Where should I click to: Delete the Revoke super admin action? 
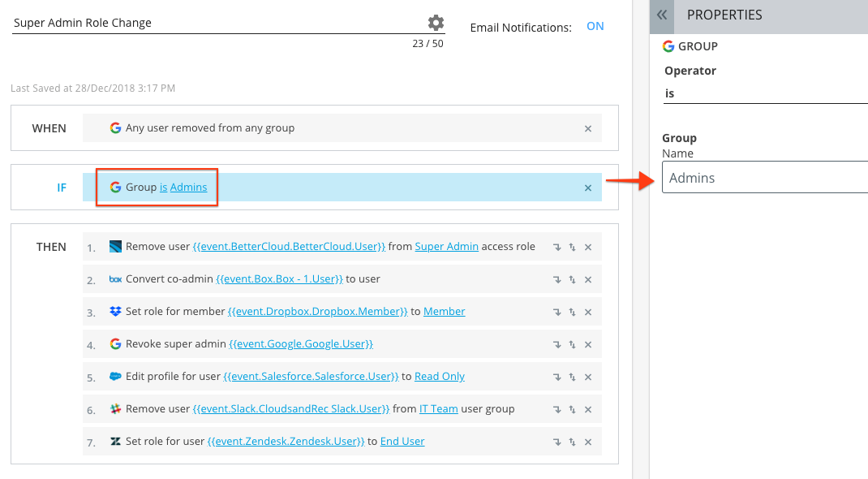click(588, 345)
